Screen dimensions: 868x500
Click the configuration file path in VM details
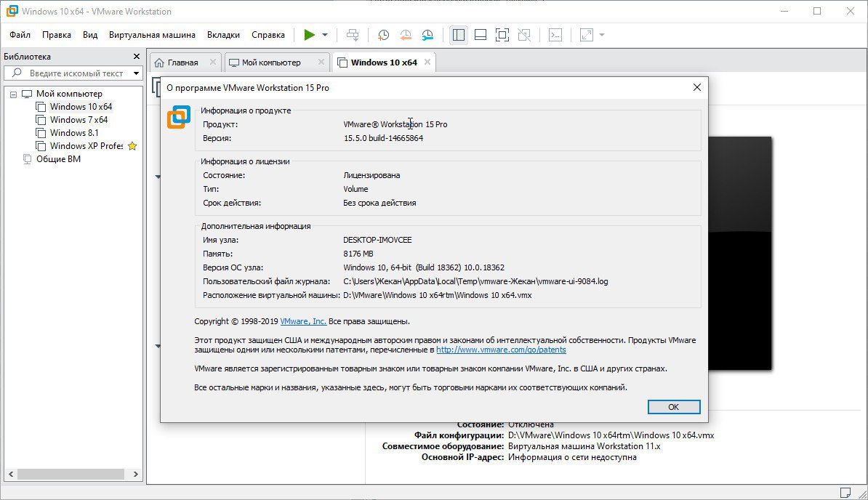611,435
